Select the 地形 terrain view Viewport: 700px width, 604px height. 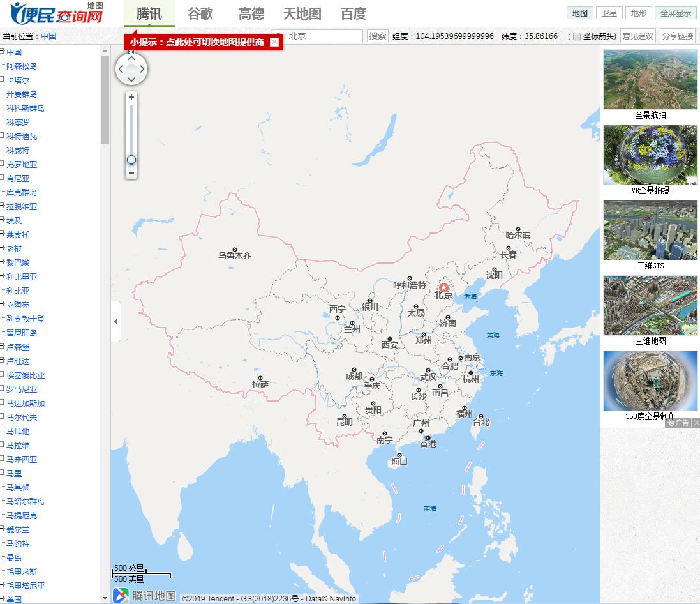coord(639,13)
